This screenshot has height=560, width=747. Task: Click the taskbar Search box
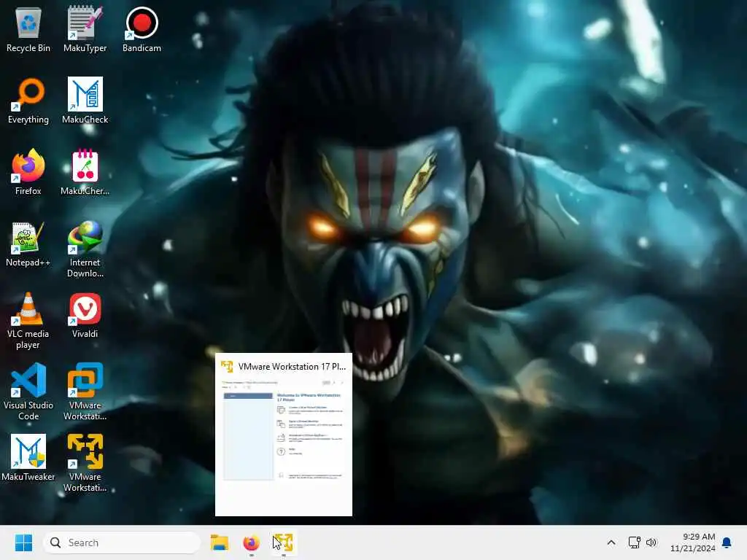click(x=122, y=542)
